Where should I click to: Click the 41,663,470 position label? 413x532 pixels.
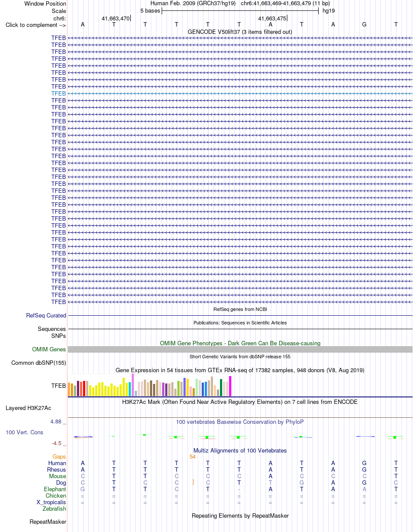[116, 19]
